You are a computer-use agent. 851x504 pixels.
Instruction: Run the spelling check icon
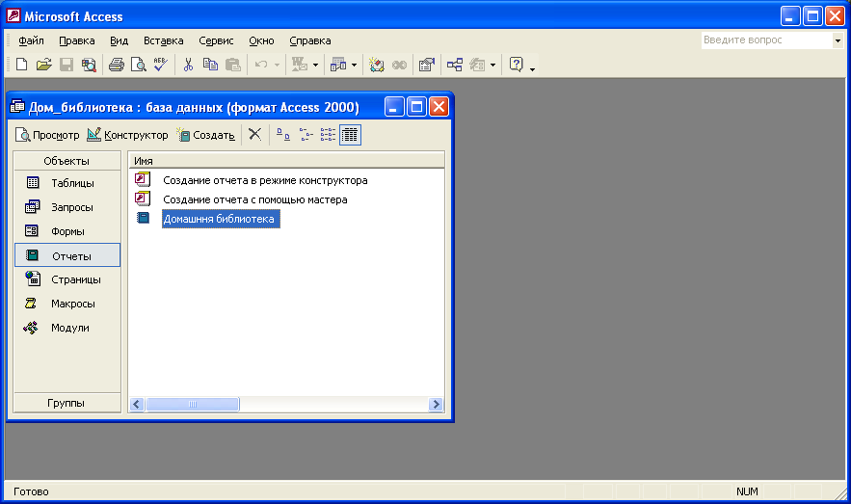[x=161, y=65]
